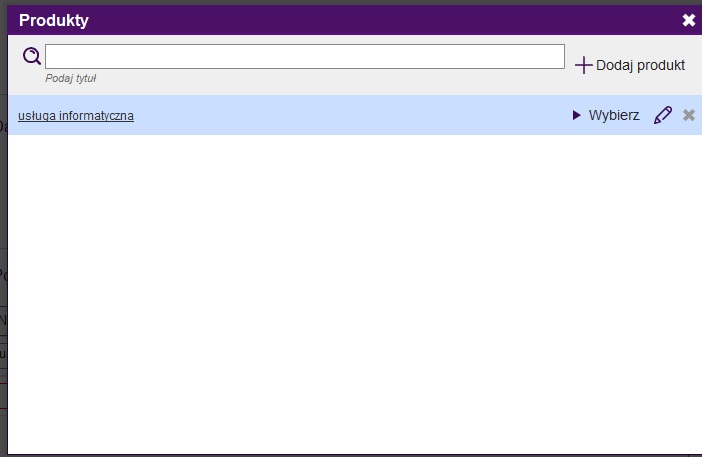This screenshot has height=457, width=702.
Task: Click the plus icon beside Dodaj produkt
Action: (583, 65)
